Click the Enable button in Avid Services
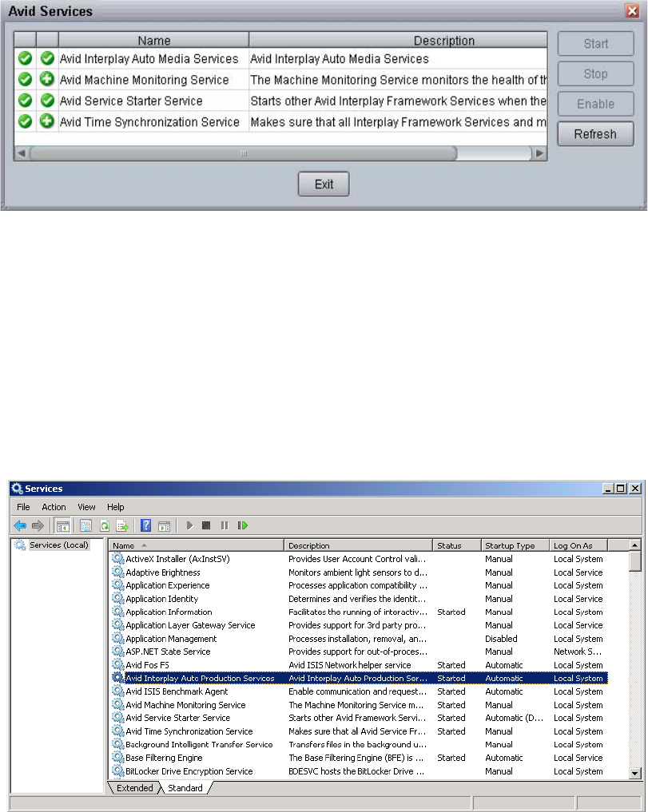 pos(595,104)
